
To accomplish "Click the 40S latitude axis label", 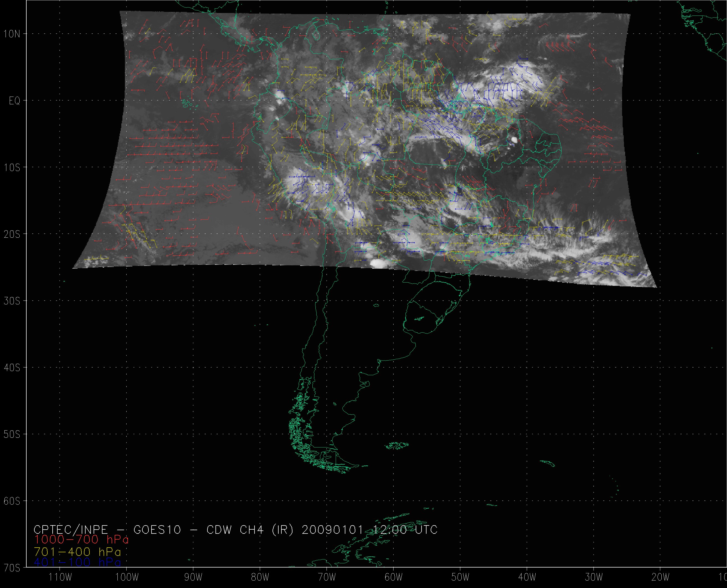I will [12, 367].
